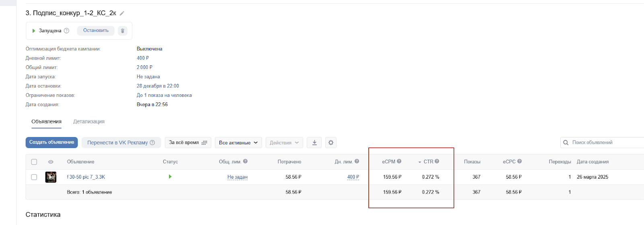Edit impression limit До 1 показа на человека

[x=164, y=95]
